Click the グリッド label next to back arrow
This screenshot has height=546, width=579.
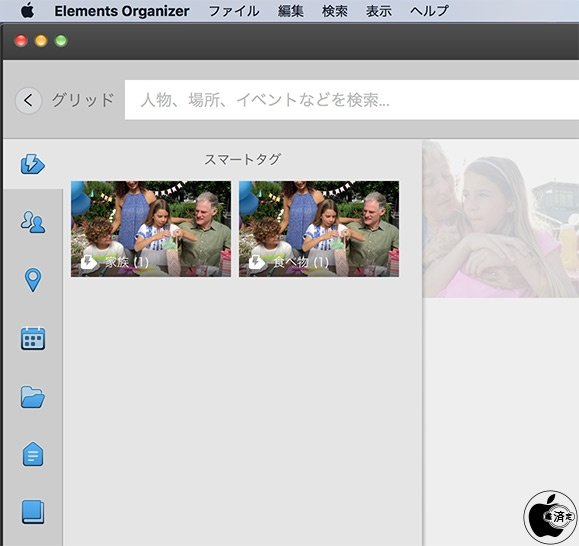click(x=83, y=100)
